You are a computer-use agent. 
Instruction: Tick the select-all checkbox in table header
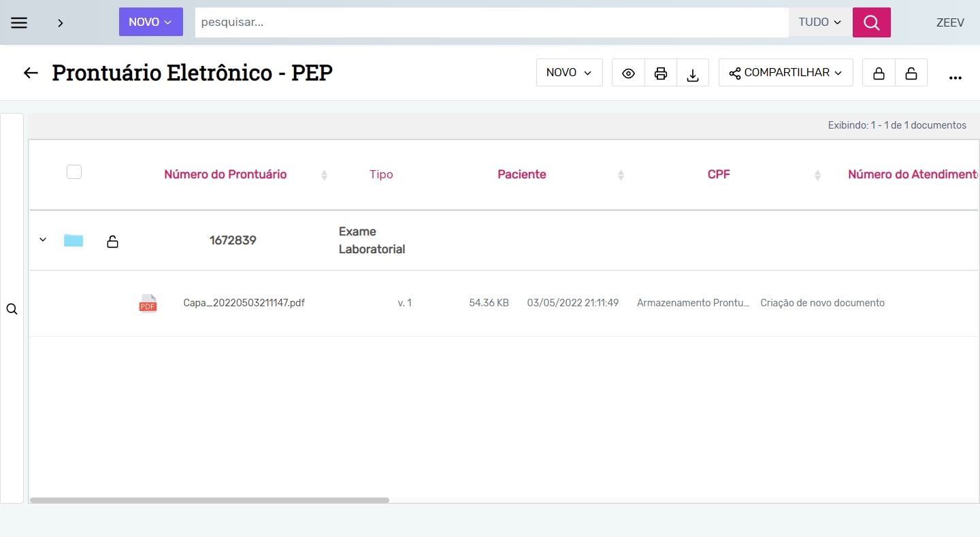74,172
